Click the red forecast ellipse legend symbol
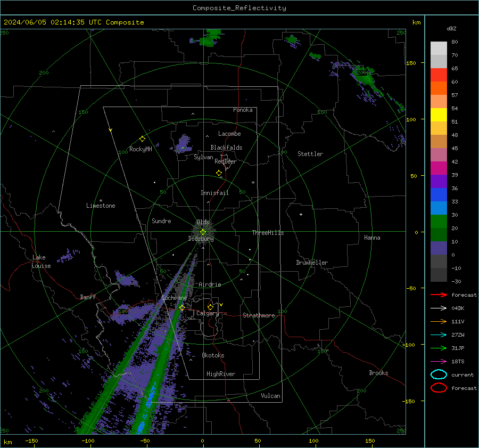The height and width of the screenshot is (448, 479). (x=439, y=388)
